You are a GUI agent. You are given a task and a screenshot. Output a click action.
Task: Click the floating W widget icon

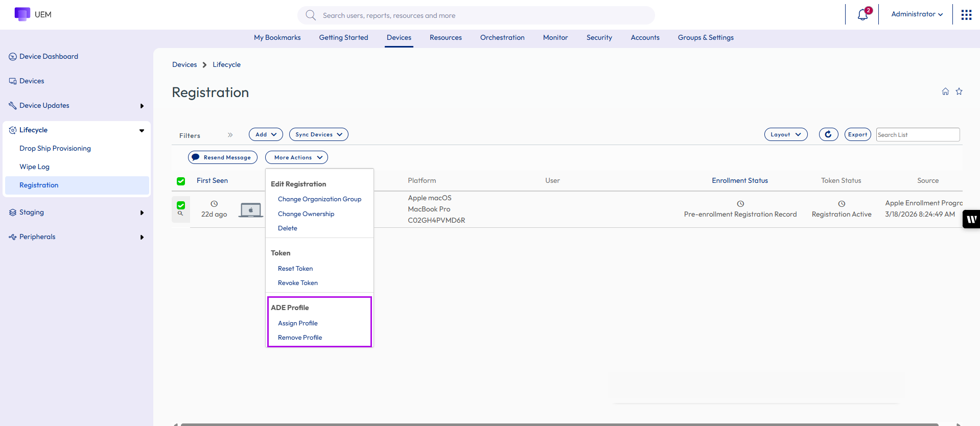coord(971,219)
